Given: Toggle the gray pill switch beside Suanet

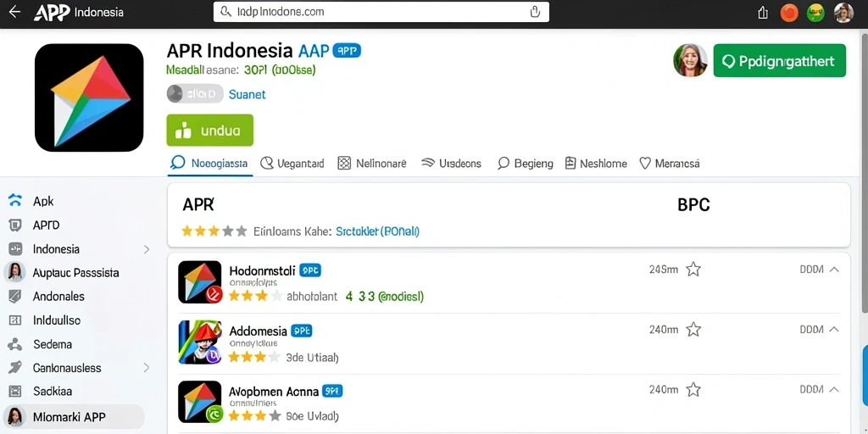Looking at the screenshot, I should 195,94.
